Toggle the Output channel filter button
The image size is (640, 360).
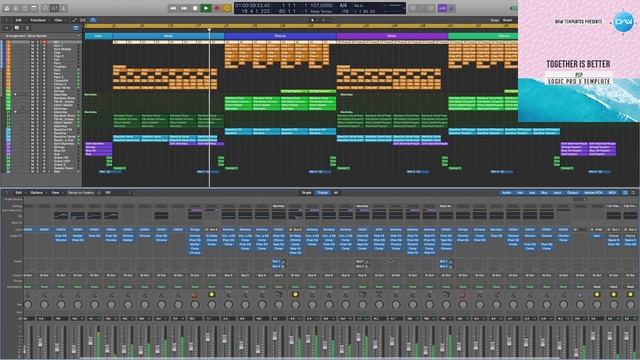click(x=573, y=193)
